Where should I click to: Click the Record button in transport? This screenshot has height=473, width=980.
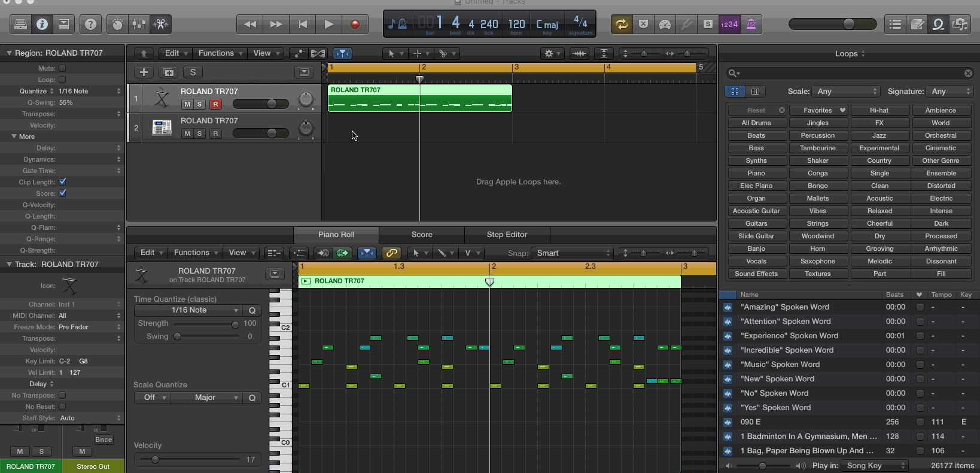tap(355, 24)
